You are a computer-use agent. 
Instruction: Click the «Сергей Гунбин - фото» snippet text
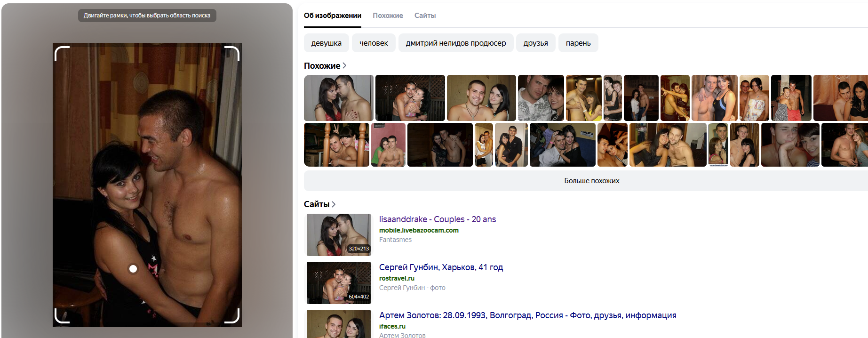tap(412, 288)
